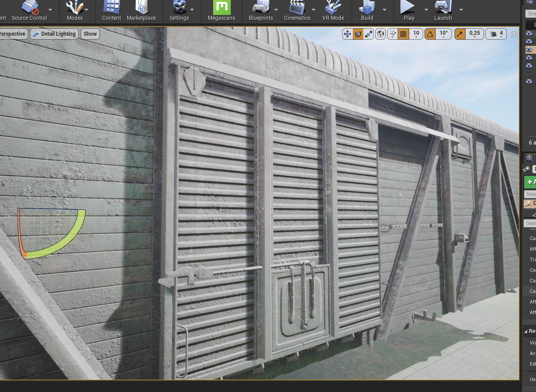This screenshot has width=536, height=392.
Task: Select the scale gizmo tool
Action: pos(369,34)
